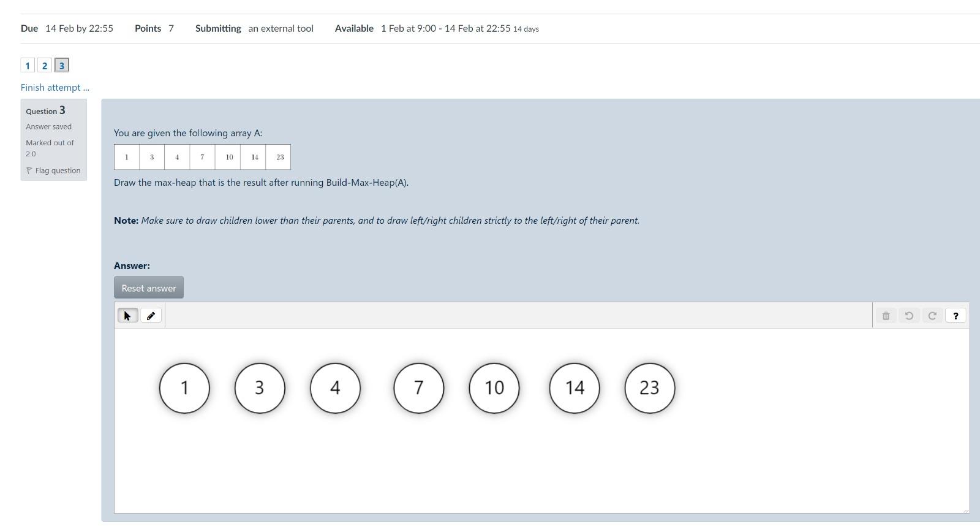The image size is (980, 526).
Task: Go to question page 1
Action: 28,66
